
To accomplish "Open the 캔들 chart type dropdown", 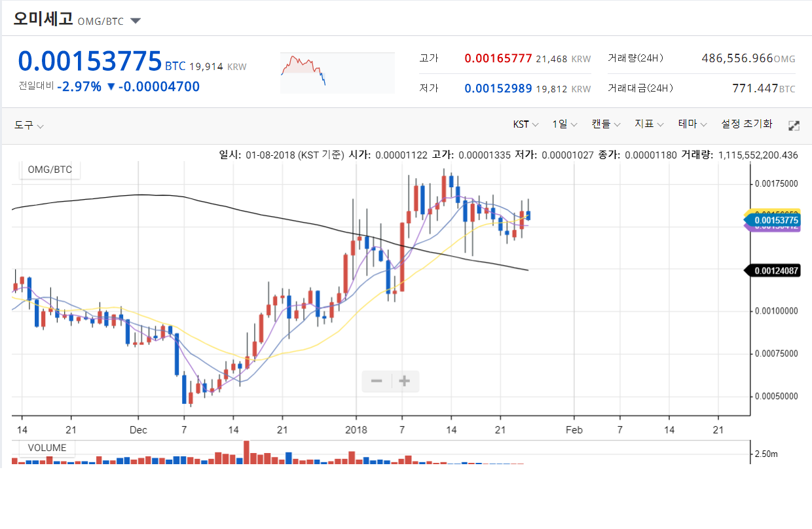I will [x=606, y=124].
